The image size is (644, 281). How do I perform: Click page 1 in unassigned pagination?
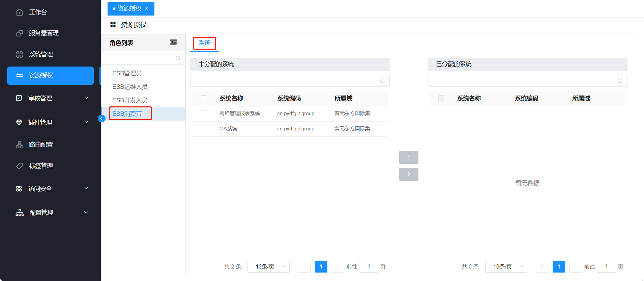pyautogui.click(x=321, y=267)
